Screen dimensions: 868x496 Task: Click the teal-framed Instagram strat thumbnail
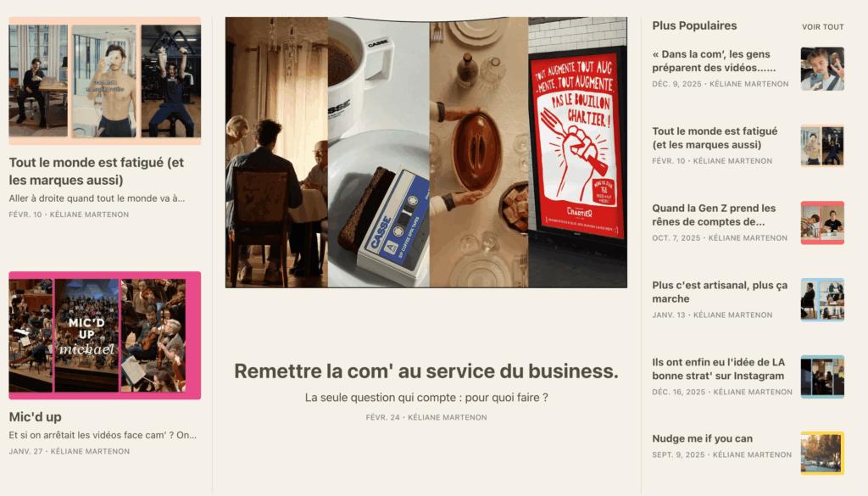click(822, 376)
